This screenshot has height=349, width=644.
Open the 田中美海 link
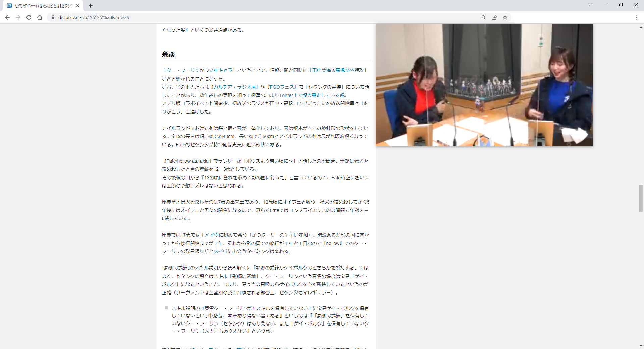(321, 70)
